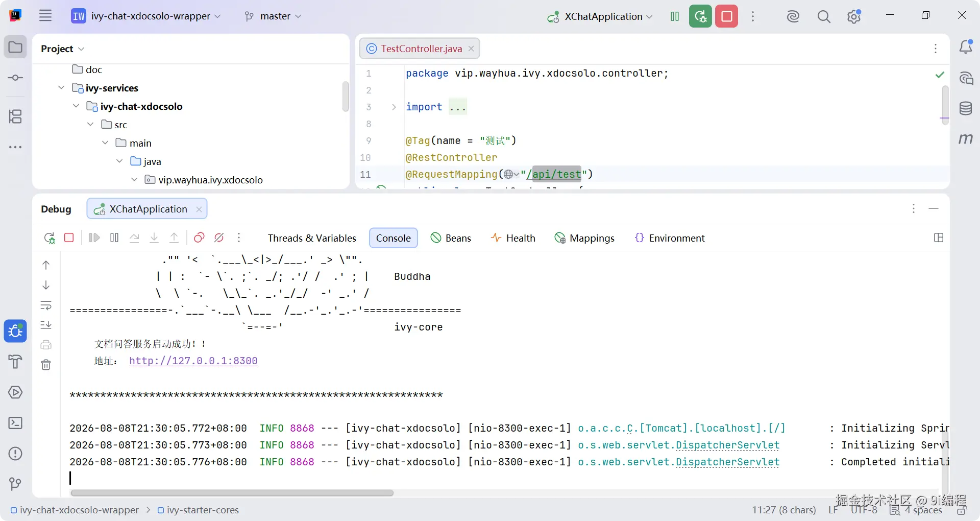The width and height of the screenshot is (980, 521).
Task: Jump up the stack trace arrow
Action: pos(46,265)
